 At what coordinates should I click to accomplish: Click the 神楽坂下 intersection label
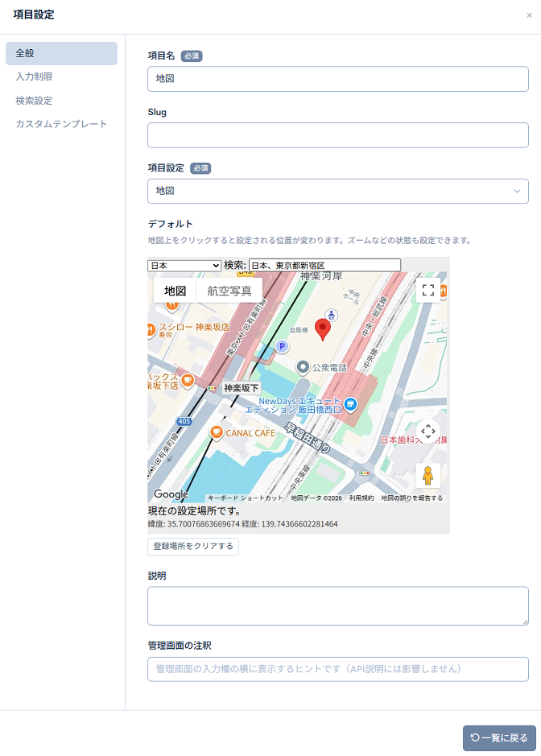(x=241, y=388)
